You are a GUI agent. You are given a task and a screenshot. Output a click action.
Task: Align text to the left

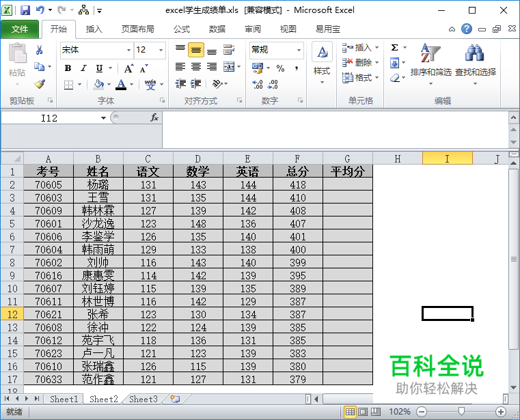point(180,67)
